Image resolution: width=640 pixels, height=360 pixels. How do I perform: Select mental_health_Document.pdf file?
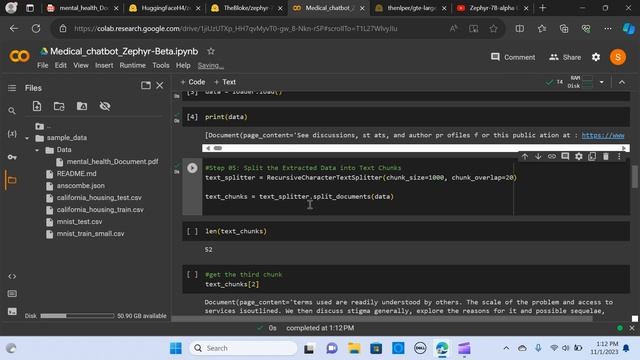tap(112, 162)
